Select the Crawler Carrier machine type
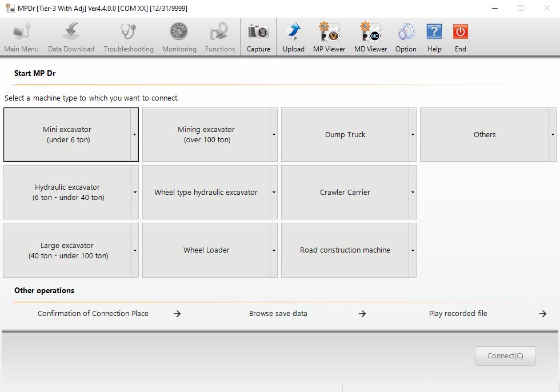Viewport: 560px width, 392px height. coord(345,192)
